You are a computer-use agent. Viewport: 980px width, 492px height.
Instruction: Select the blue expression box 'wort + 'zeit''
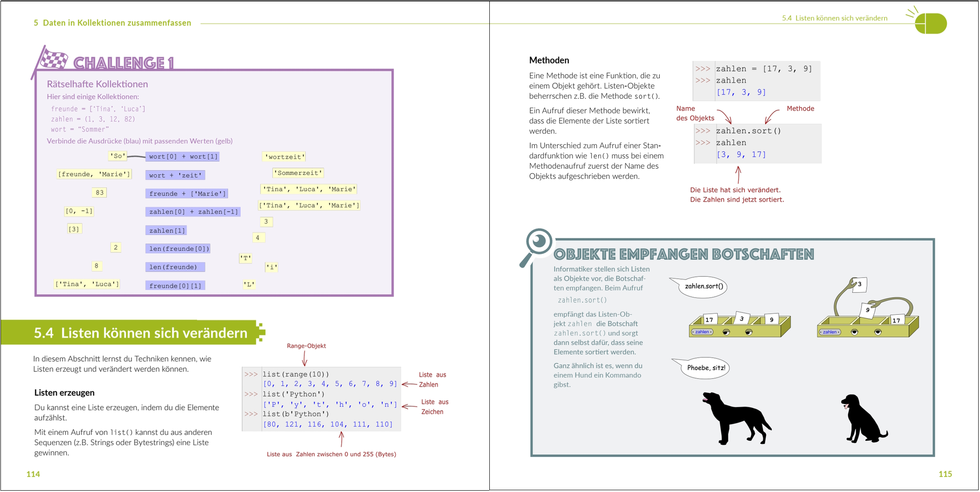point(175,175)
